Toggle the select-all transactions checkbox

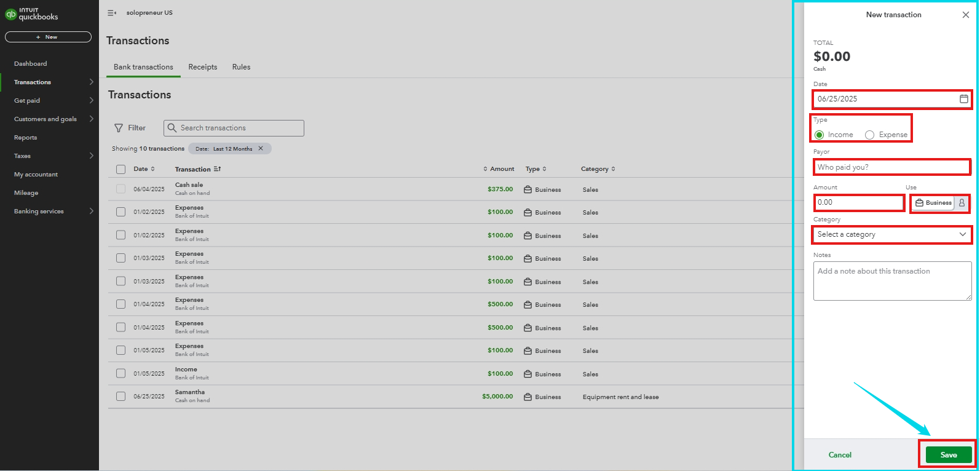[121, 169]
